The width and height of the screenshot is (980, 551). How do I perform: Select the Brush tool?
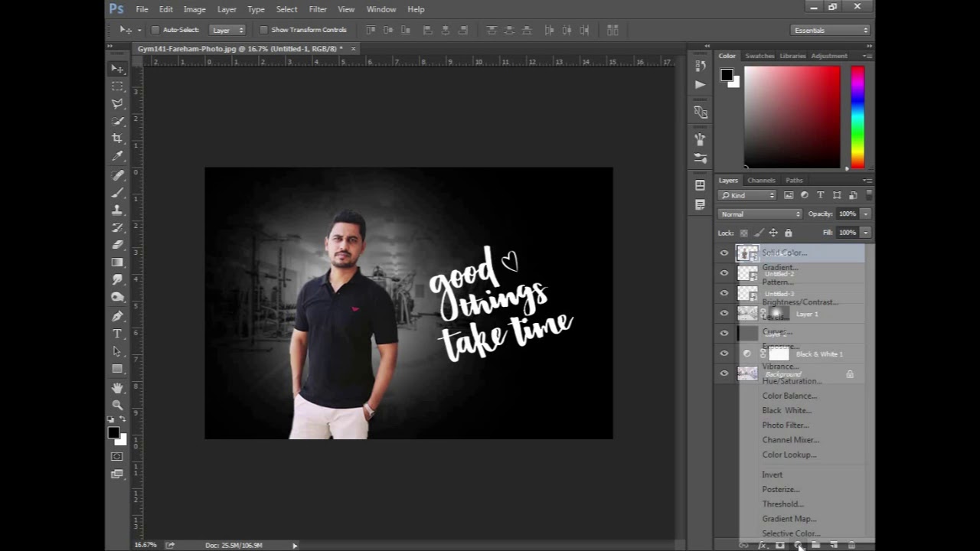[117, 193]
